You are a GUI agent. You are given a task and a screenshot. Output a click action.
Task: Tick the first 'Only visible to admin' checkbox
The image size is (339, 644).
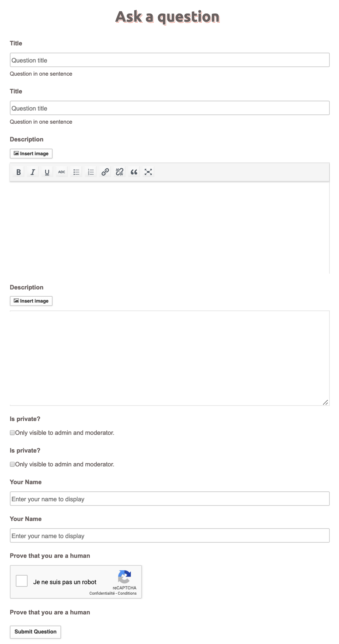12,433
